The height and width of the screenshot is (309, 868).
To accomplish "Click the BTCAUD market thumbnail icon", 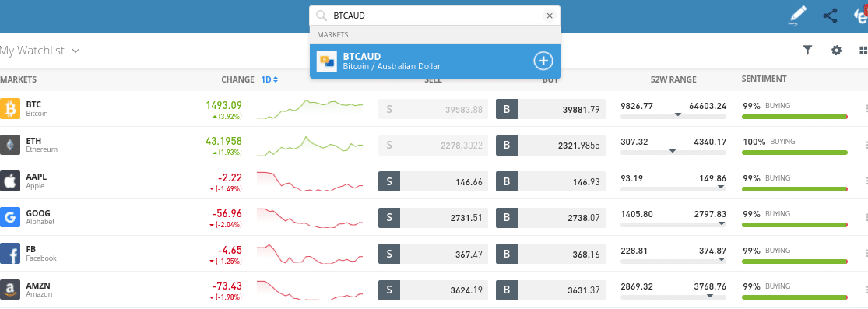I will [x=327, y=61].
